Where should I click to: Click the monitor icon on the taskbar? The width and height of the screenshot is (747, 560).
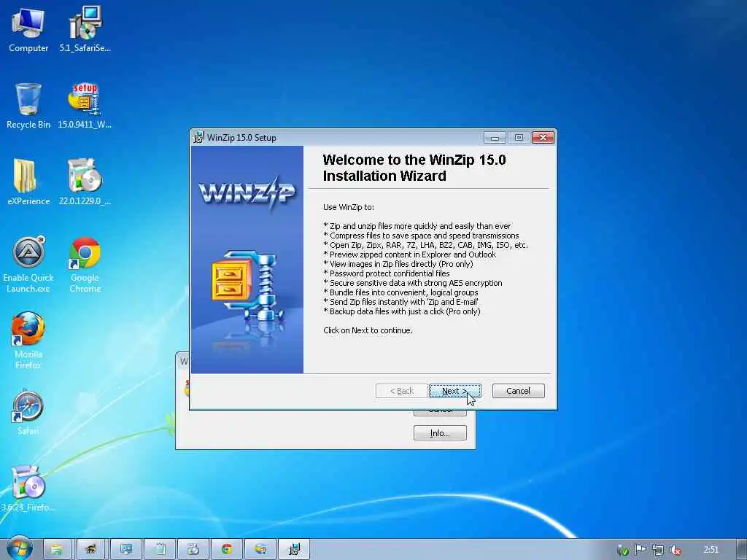[x=125, y=550]
